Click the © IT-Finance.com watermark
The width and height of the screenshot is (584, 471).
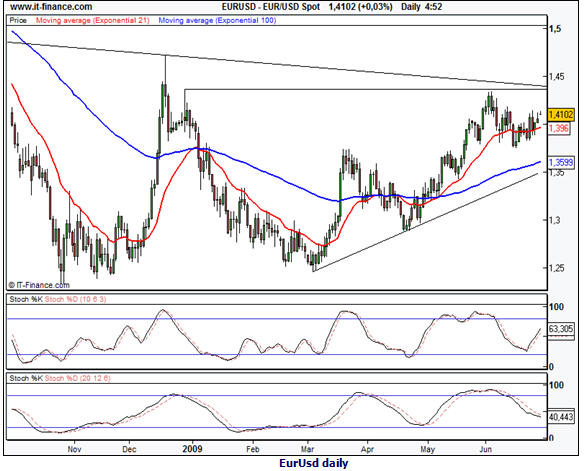[x=39, y=285]
